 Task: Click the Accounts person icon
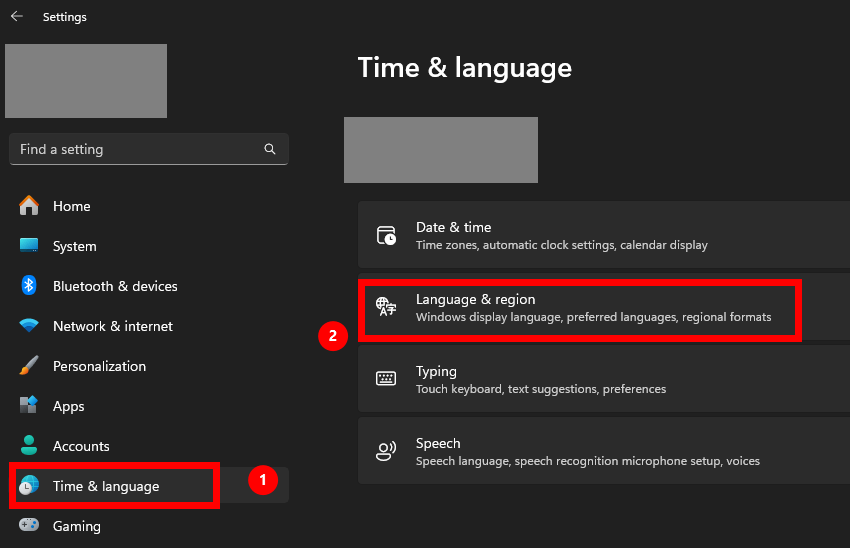pos(29,446)
